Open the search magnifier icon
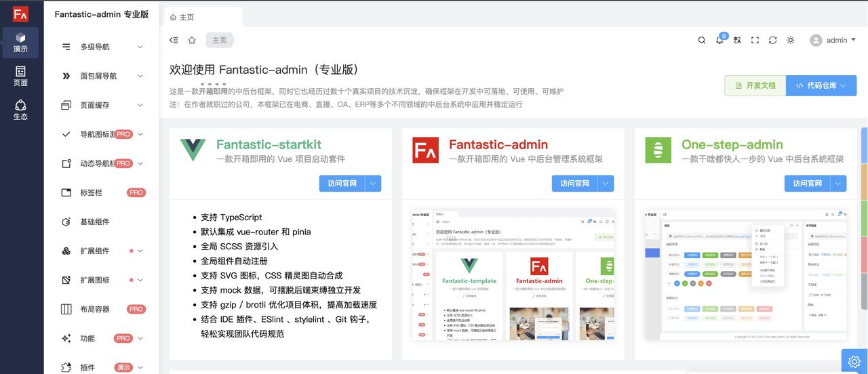The image size is (868, 374). (702, 41)
